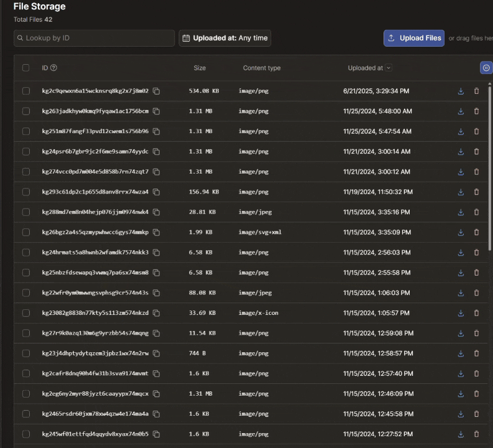Download the 88.08 KB jpeg file
Screen dimensions: 493x448
click(461, 292)
